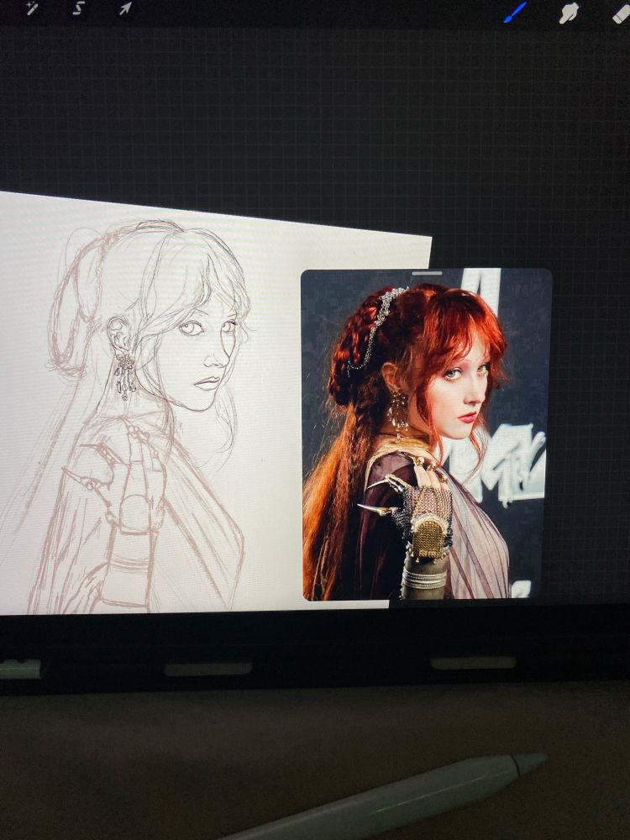Select the Smudge finger tool

click(x=569, y=13)
